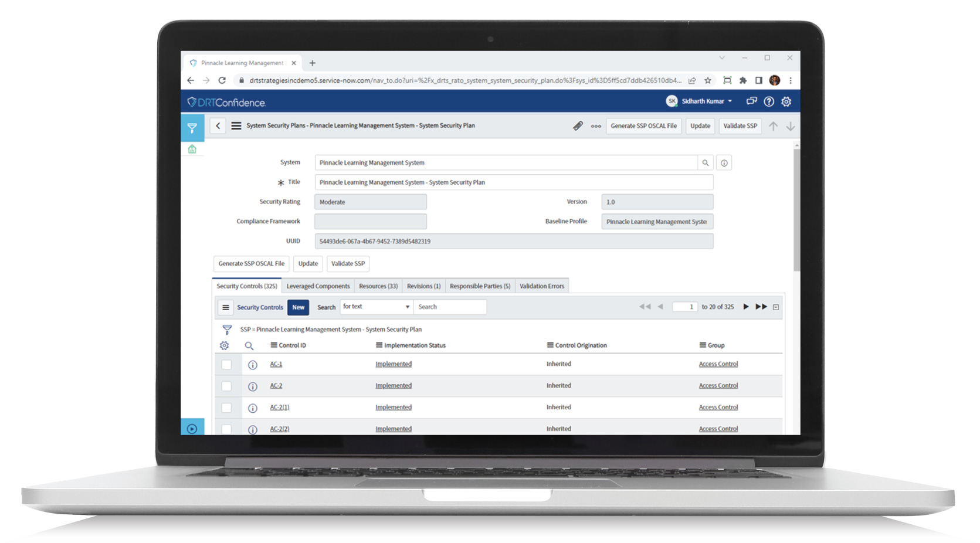
Task: Click the browser address bar URL
Action: pos(465,80)
